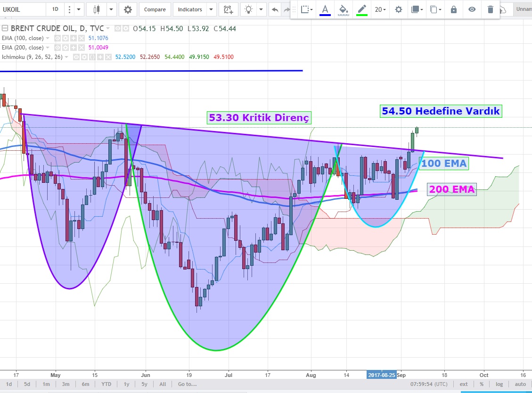Screen dimensions: 532x393
Task: Pick the green pencil border color
Action: [361, 9]
